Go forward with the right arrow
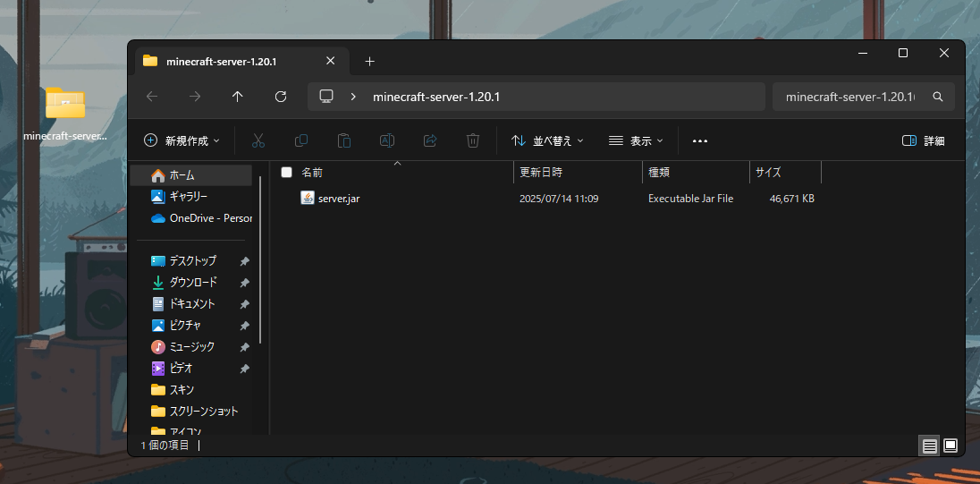Screen dimensions: 980x484 (x=195, y=97)
